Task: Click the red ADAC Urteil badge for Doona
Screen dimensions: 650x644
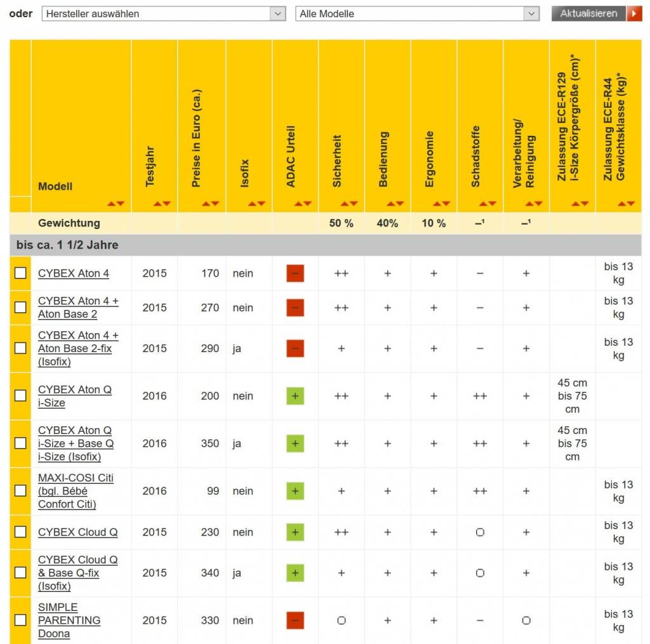Action: pyautogui.click(x=295, y=621)
